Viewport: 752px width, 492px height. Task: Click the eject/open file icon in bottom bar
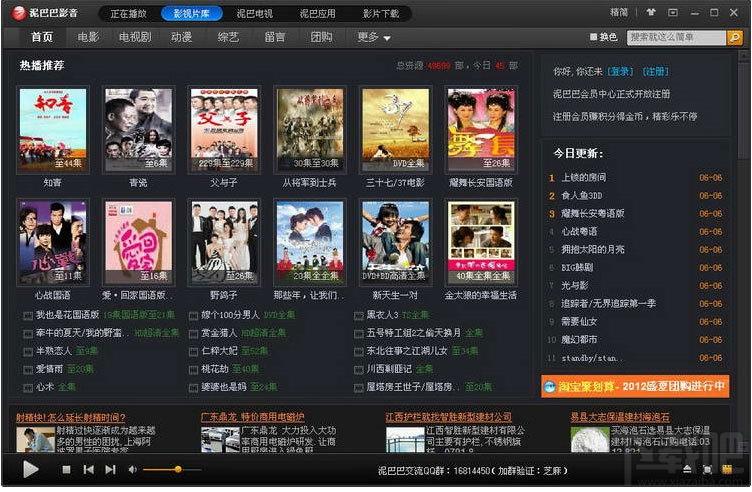687,469
